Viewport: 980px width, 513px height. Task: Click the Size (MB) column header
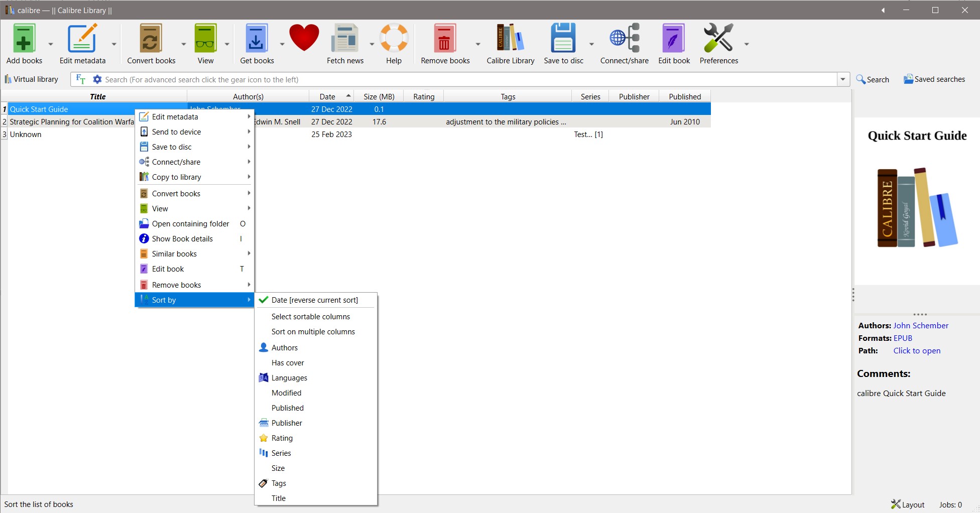379,96
